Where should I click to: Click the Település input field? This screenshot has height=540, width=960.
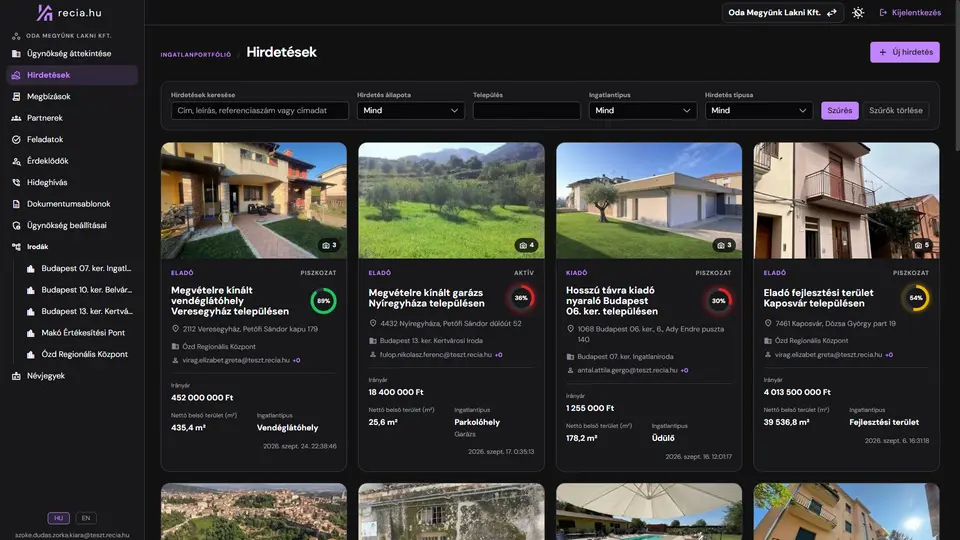coord(526,111)
